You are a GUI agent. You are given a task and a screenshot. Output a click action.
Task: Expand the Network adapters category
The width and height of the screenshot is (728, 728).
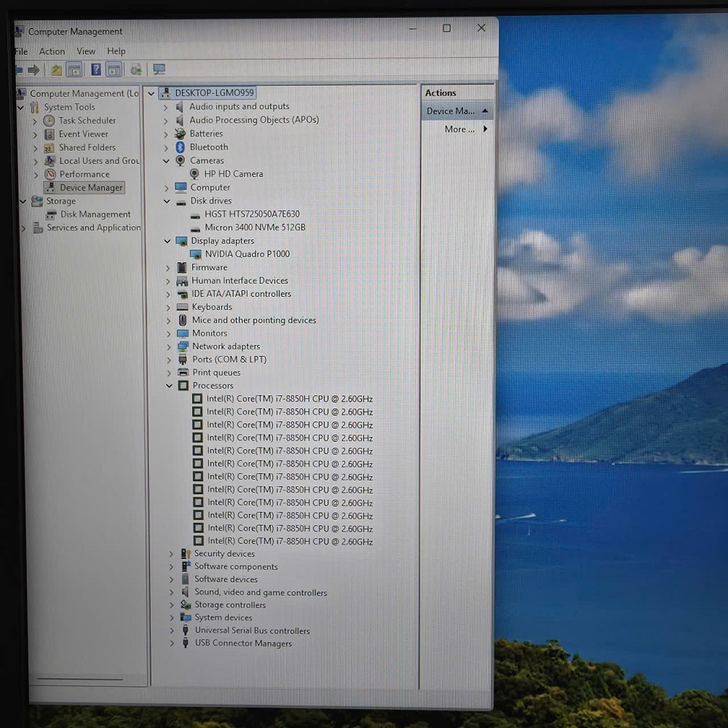tap(168, 347)
